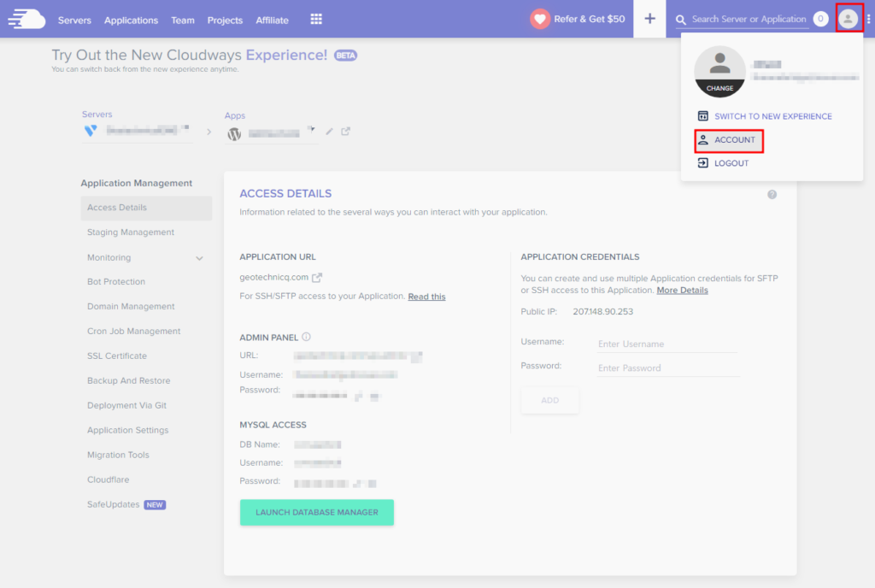Viewport: 875px width, 588px height.
Task: Click the user avatar icon in header
Action: click(x=848, y=19)
